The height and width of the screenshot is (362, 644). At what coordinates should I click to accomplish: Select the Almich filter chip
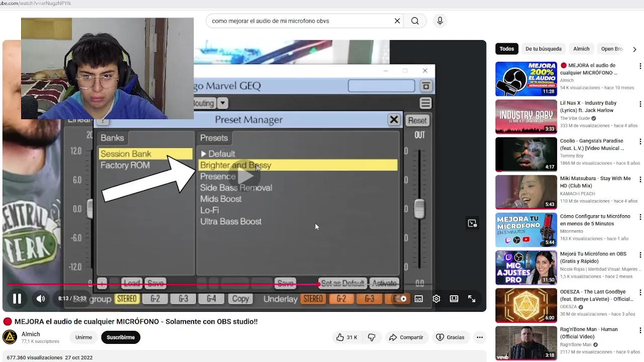[581, 49]
